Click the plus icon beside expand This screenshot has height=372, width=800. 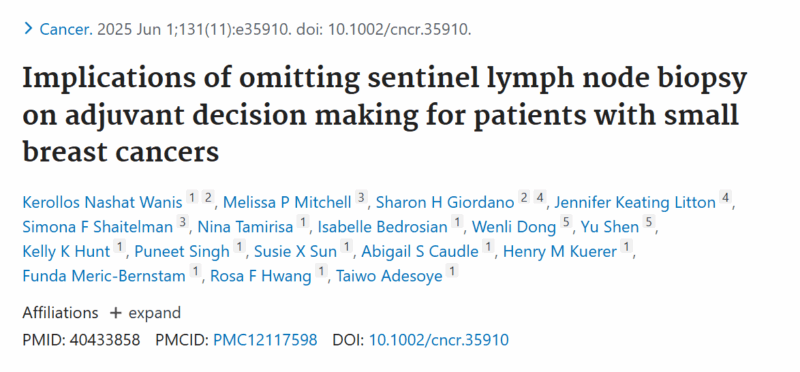(x=116, y=313)
